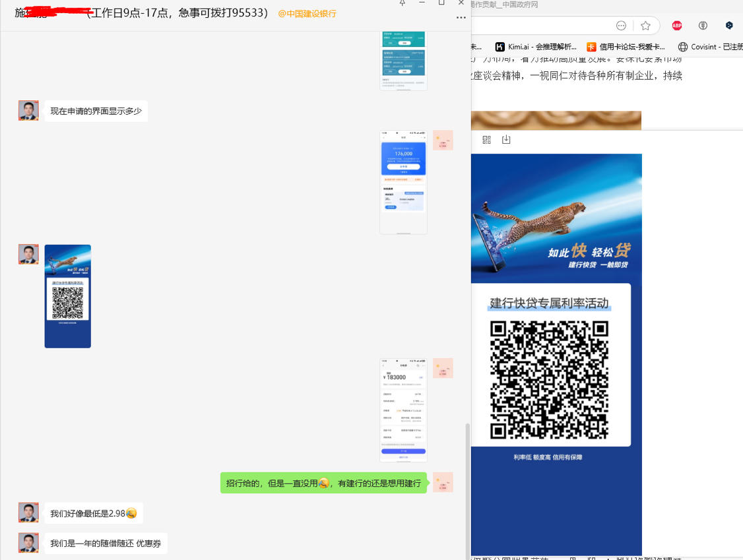Click the 利率低 额度高 信用有保障 caption

tap(548, 457)
